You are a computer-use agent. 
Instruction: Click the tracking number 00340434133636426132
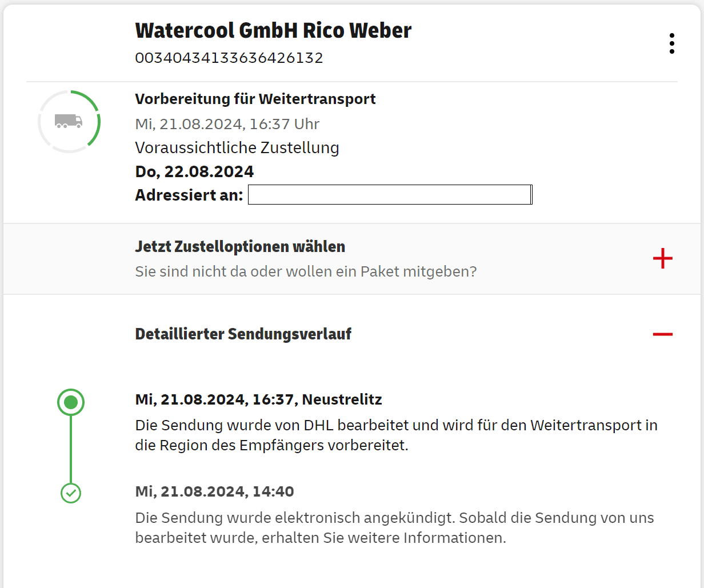coord(229,58)
